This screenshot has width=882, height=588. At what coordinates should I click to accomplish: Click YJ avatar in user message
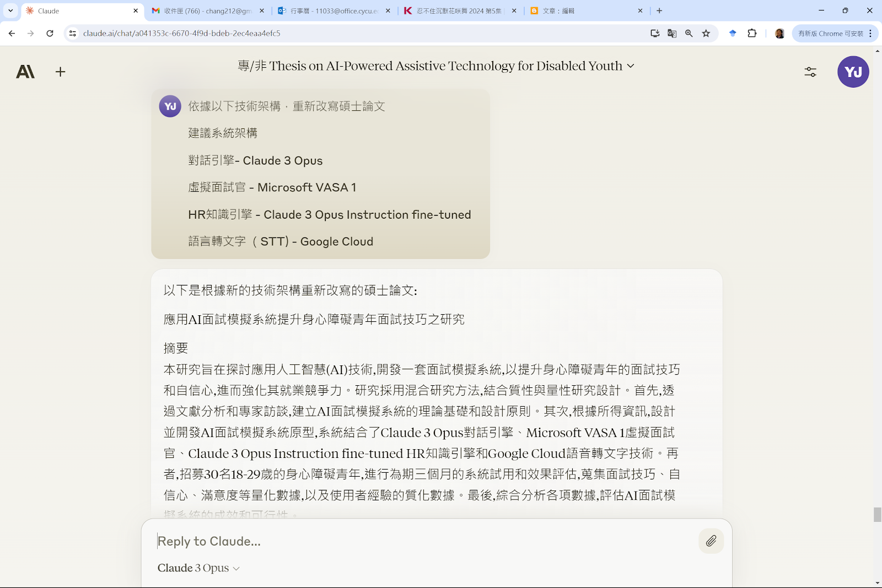(x=170, y=106)
